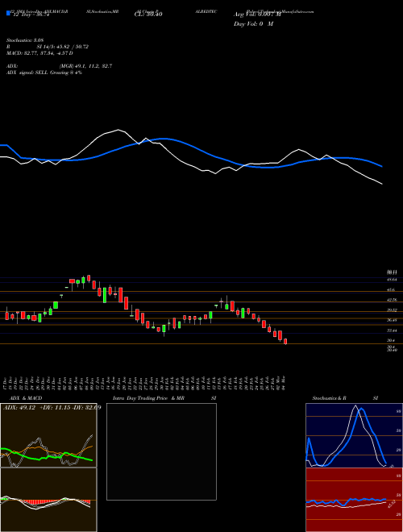Screen dimensions: 403x532
Task: Click the 'Avg Vol: 0.007 M' label
Action: [x=257, y=15]
